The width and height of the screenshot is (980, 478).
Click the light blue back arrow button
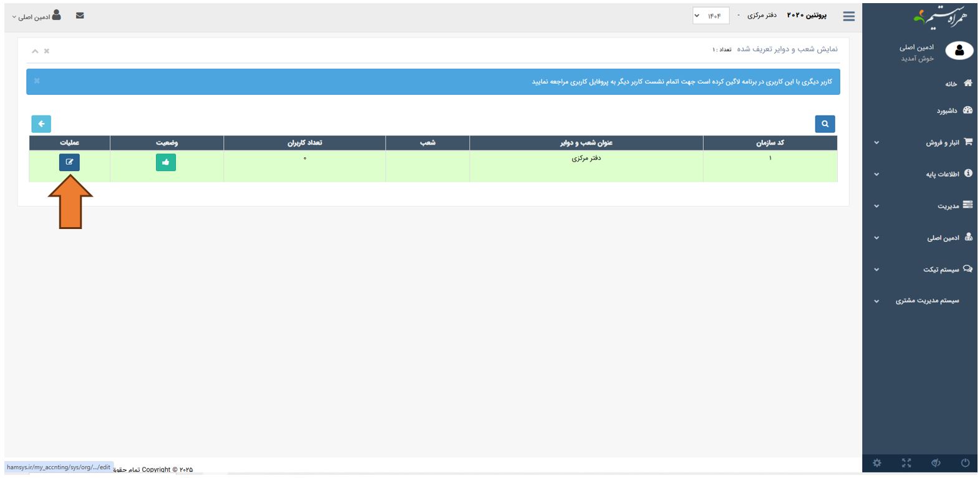(x=41, y=124)
